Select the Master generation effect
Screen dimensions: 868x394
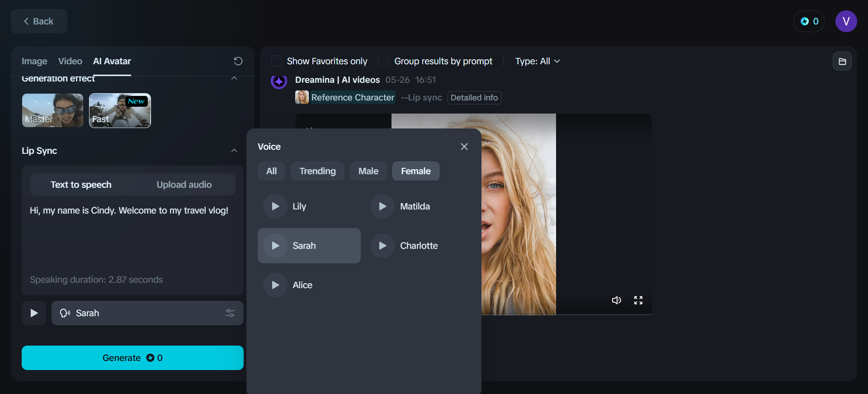click(52, 110)
